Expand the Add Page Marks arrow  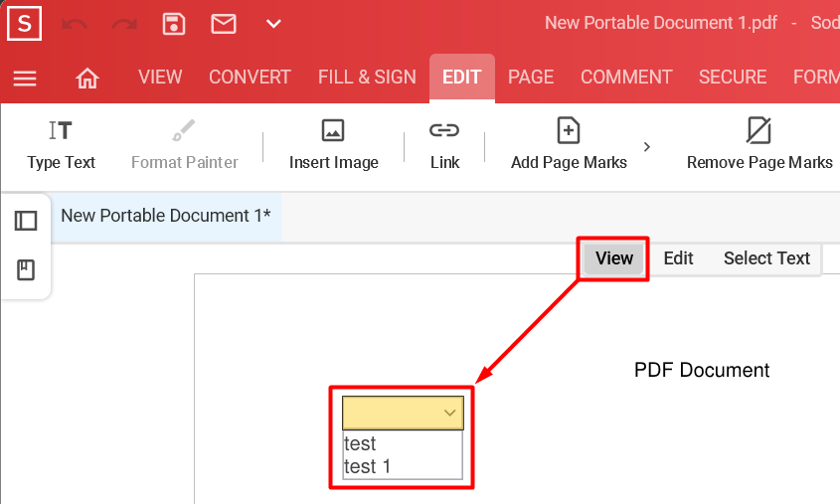(x=647, y=147)
